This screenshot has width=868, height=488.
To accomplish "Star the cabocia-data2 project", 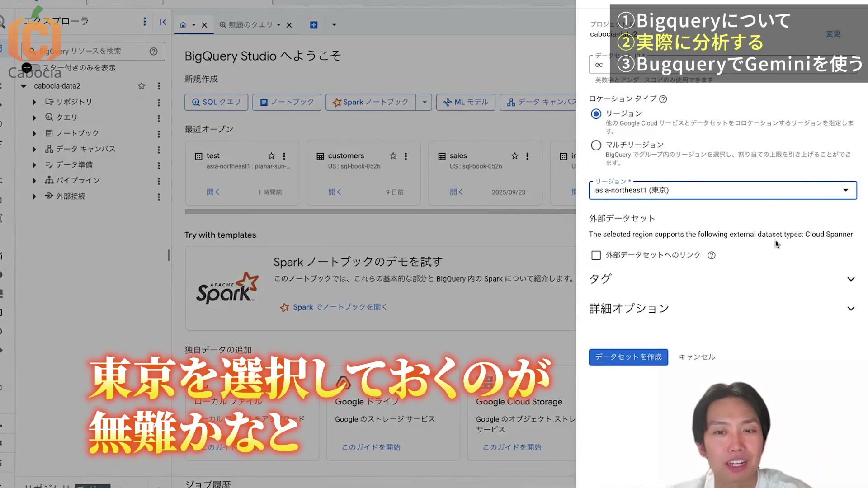I will tap(142, 86).
